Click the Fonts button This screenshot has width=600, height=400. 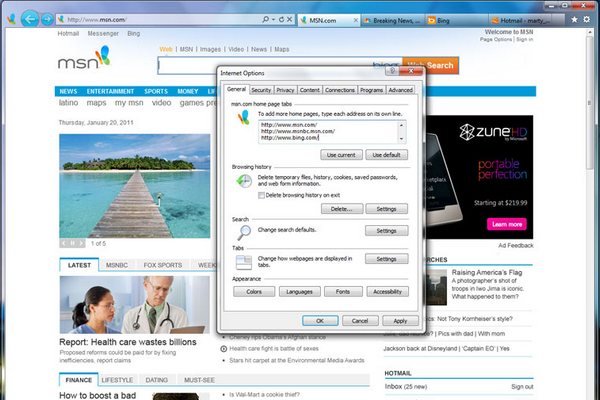click(343, 292)
